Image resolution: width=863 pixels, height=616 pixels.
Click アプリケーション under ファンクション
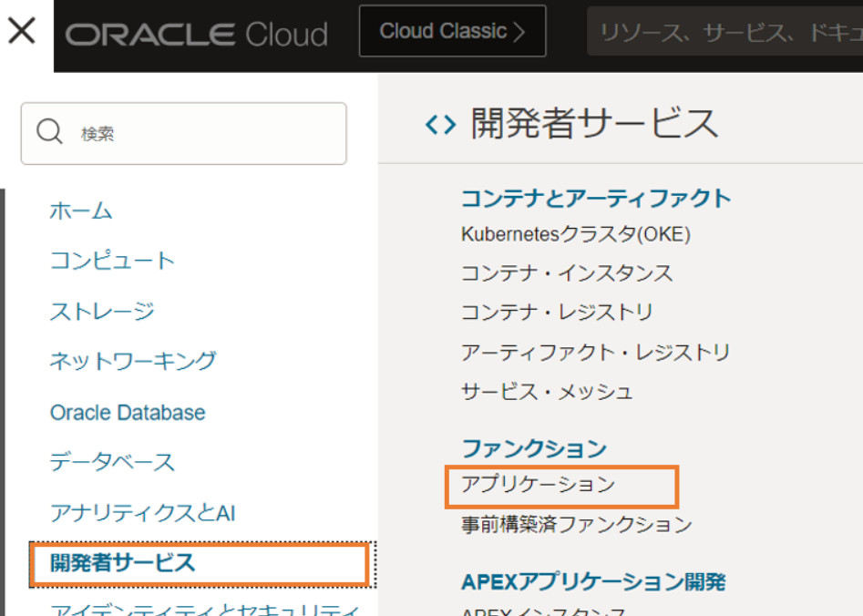(538, 485)
